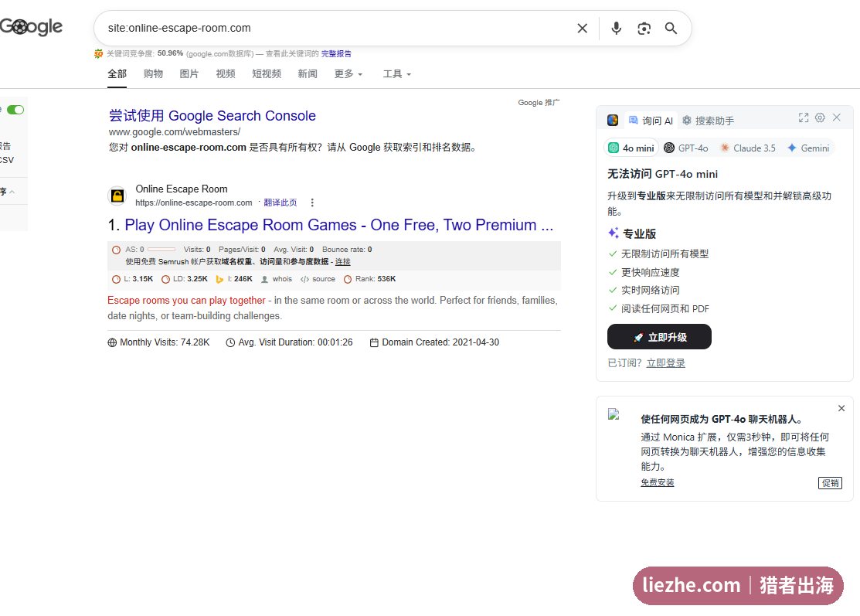
Task: Select the 全部 tab
Action: point(117,74)
